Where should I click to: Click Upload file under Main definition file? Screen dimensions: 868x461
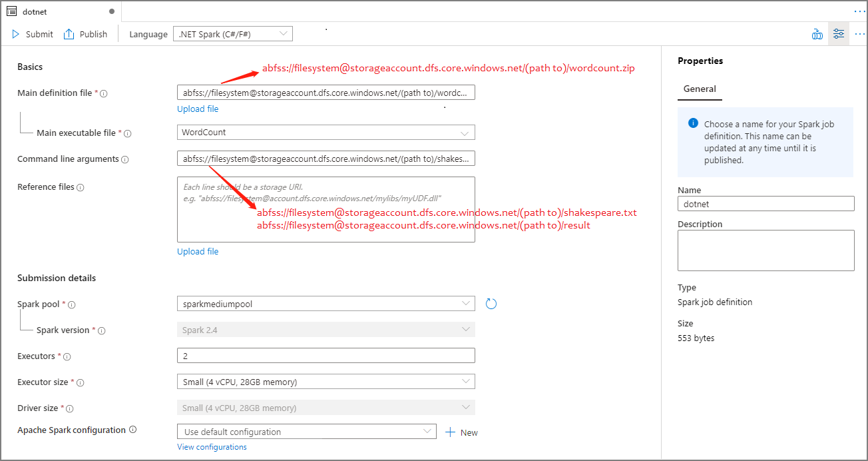pyautogui.click(x=198, y=109)
